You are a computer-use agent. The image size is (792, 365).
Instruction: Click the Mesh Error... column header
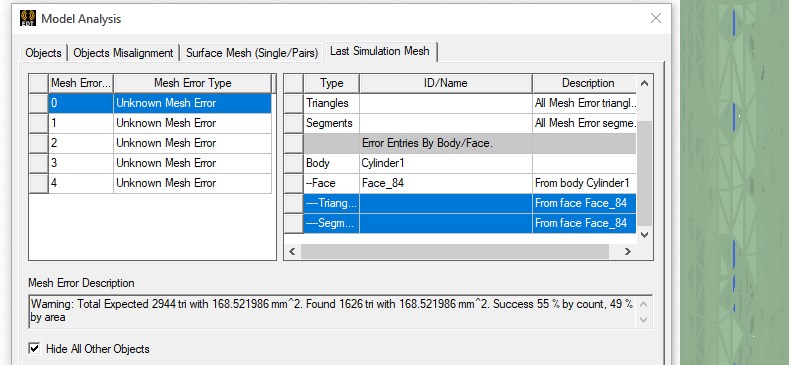click(81, 83)
